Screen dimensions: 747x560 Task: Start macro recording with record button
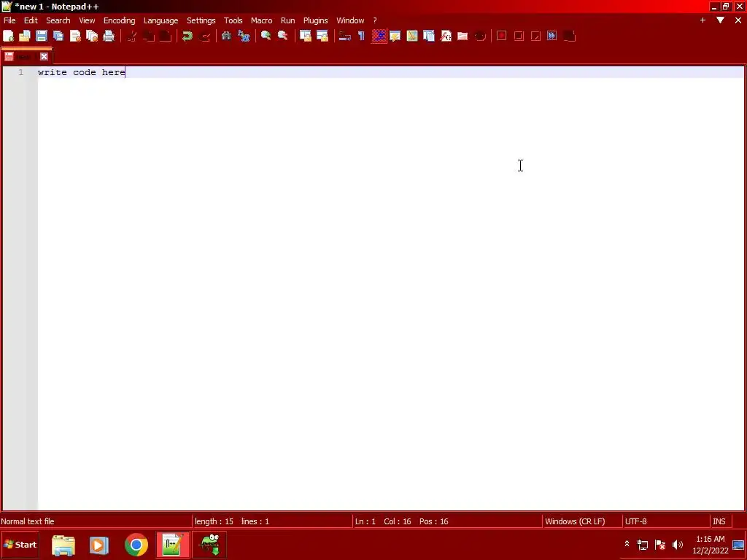(502, 36)
